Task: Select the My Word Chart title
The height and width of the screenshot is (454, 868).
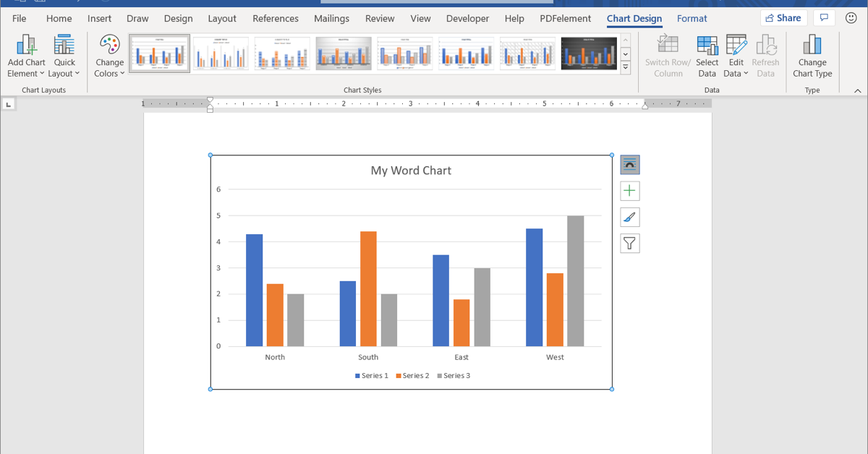Action: tap(411, 171)
